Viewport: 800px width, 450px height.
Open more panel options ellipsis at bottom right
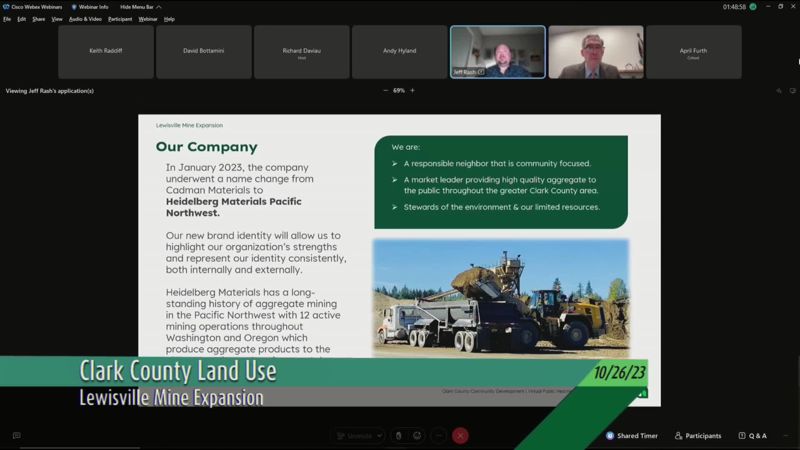(786, 436)
